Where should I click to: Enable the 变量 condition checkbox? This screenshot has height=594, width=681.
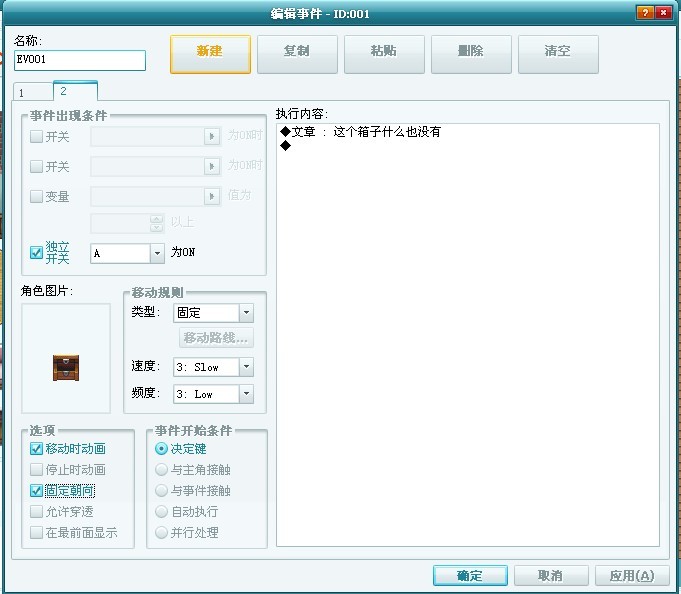click(36, 196)
